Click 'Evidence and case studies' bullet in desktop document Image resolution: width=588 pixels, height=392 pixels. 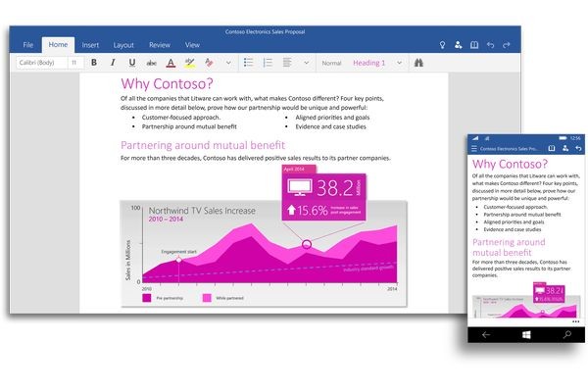click(x=331, y=126)
